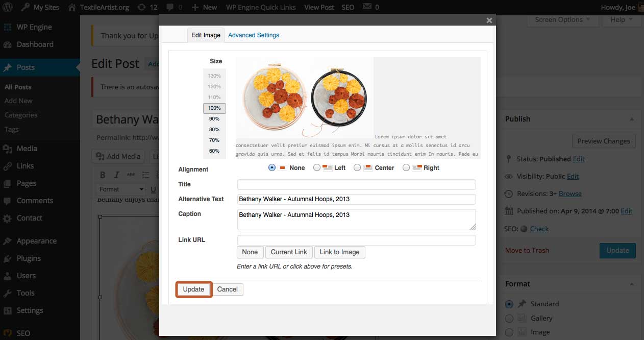Set image size to 70%

214,140
